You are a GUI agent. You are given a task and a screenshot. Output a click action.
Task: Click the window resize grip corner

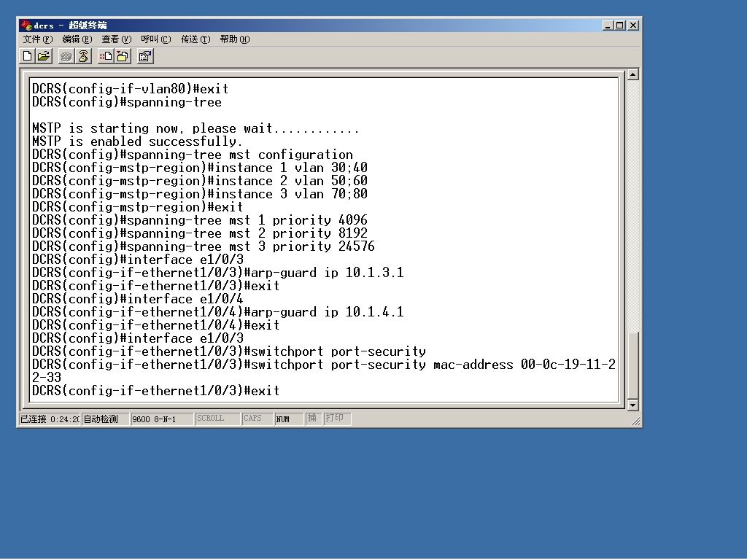point(636,421)
